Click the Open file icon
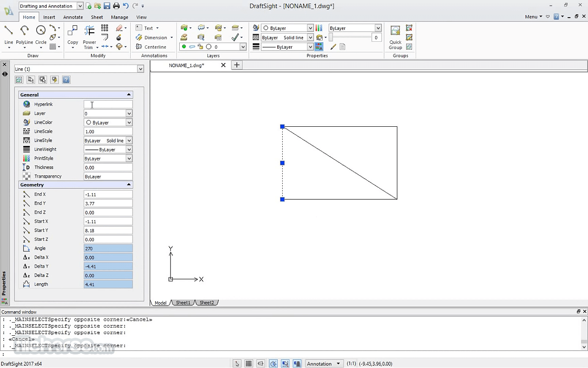588x368 pixels. pos(98,6)
